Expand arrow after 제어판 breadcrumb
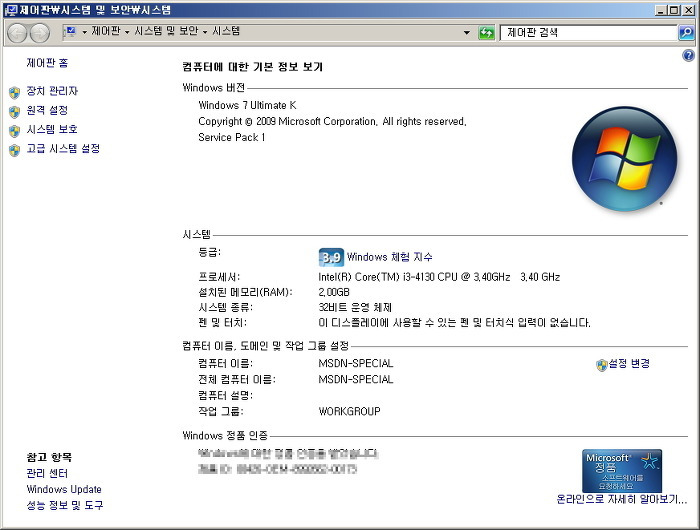This screenshot has width=700, height=530. point(127,32)
